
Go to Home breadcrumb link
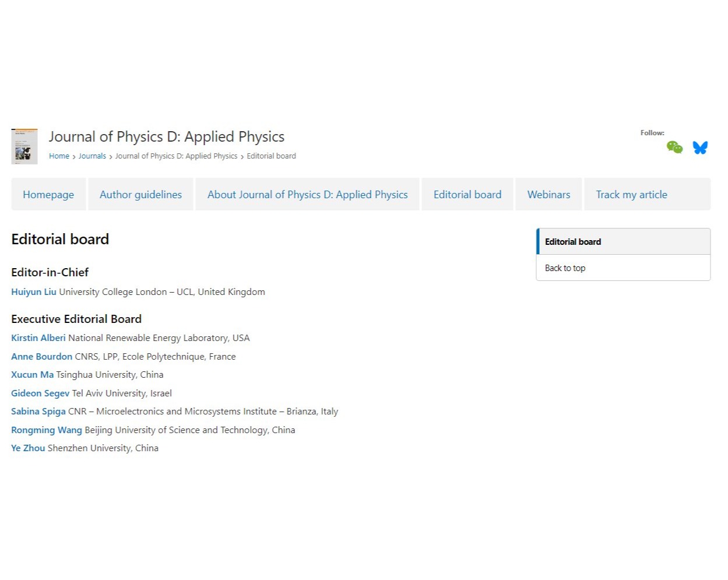59,156
